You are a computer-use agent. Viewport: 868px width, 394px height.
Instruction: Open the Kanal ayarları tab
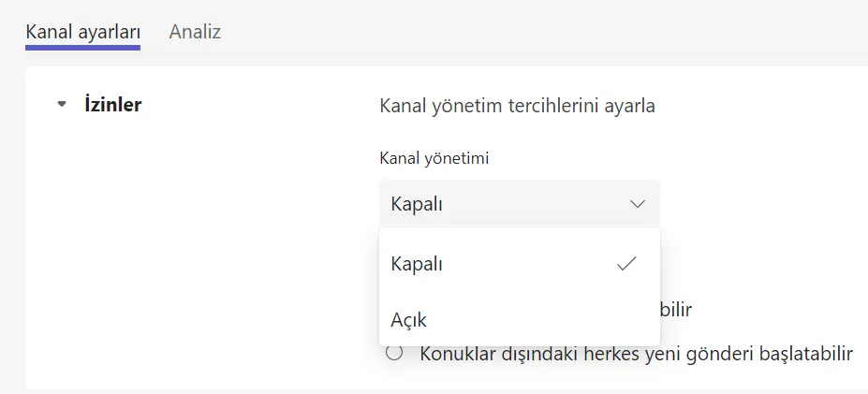pyautogui.click(x=82, y=32)
